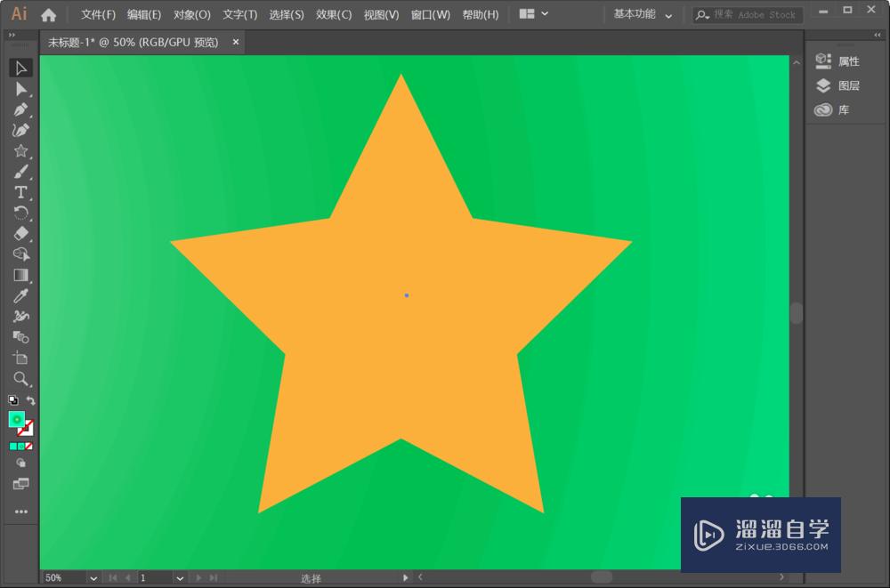This screenshot has height=588, width=890.
Task: Select the Type tool
Action: tap(21, 192)
